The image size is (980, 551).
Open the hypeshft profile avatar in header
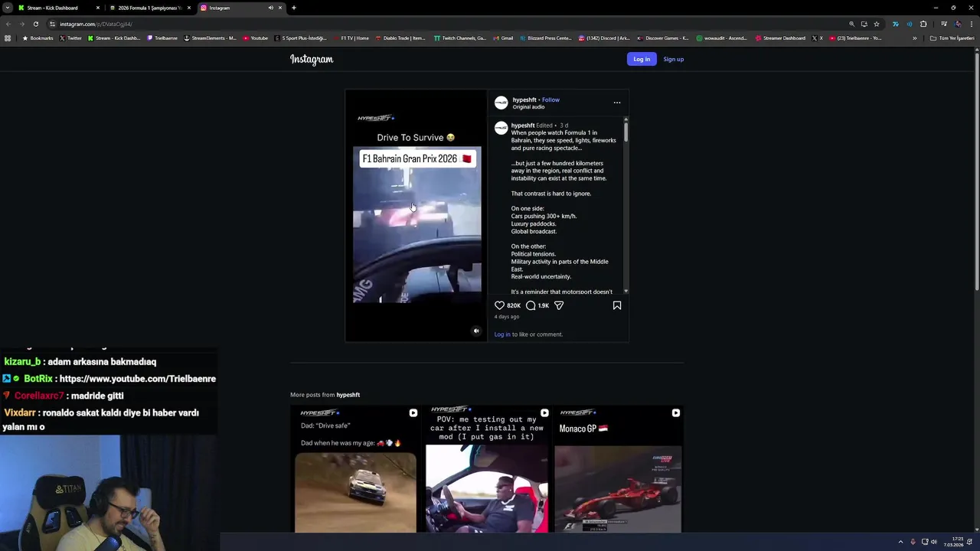(501, 103)
